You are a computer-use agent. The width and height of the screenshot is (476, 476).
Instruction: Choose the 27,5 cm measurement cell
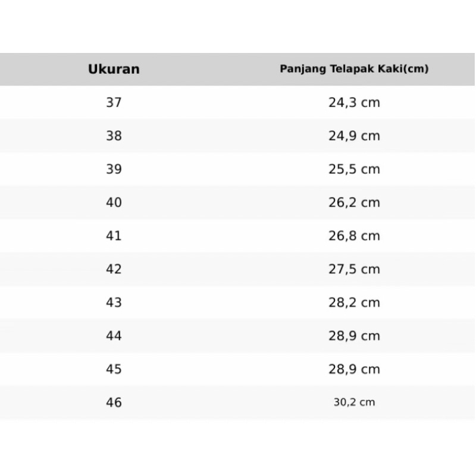pos(354,269)
